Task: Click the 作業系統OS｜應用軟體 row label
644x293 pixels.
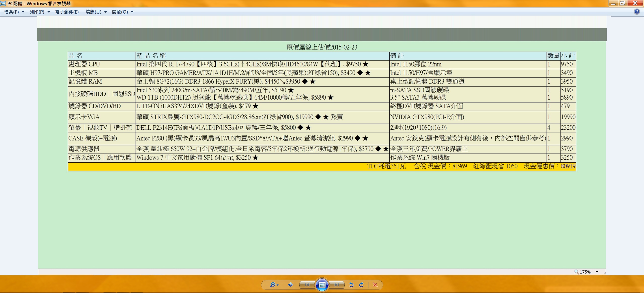Action: click(100, 158)
